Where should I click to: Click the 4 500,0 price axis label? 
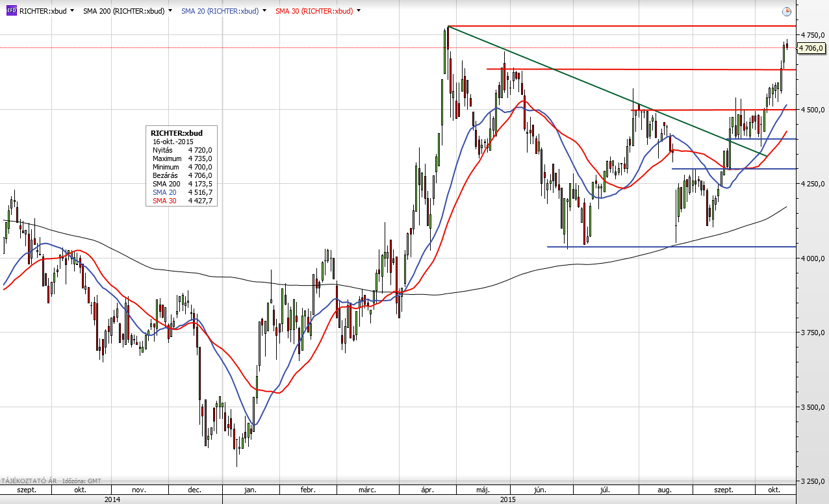812,110
